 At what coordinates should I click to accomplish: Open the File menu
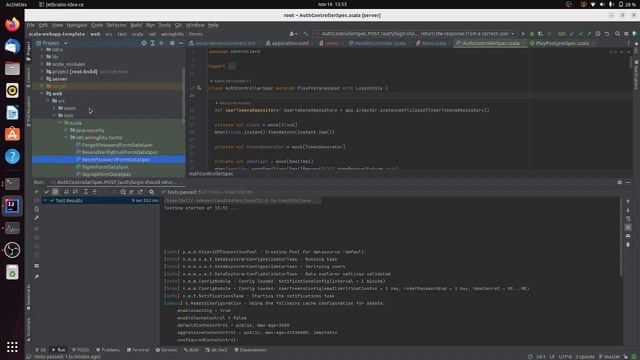pos(31,25)
